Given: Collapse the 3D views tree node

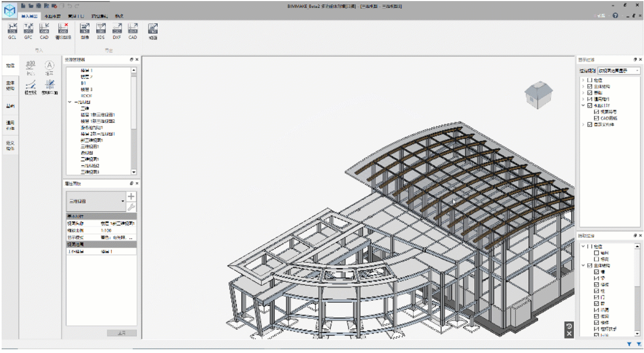Looking at the screenshot, I should (70, 102).
